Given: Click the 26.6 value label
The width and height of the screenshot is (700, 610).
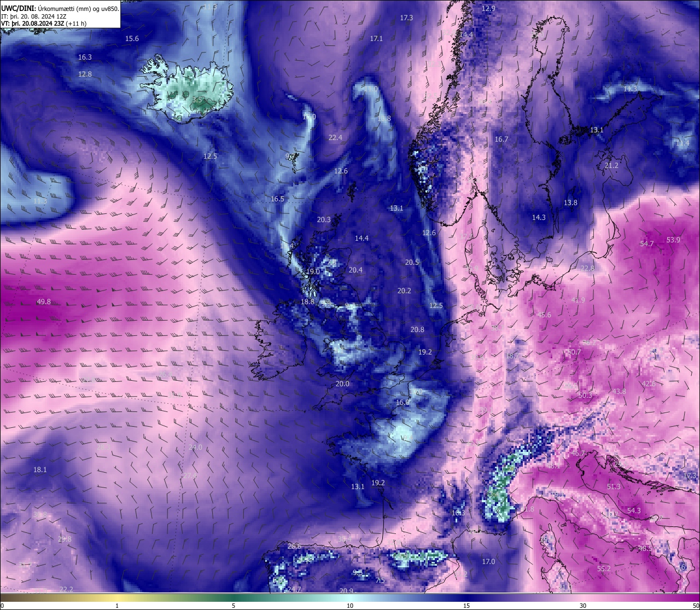Looking at the screenshot, I should pyautogui.click(x=294, y=546).
